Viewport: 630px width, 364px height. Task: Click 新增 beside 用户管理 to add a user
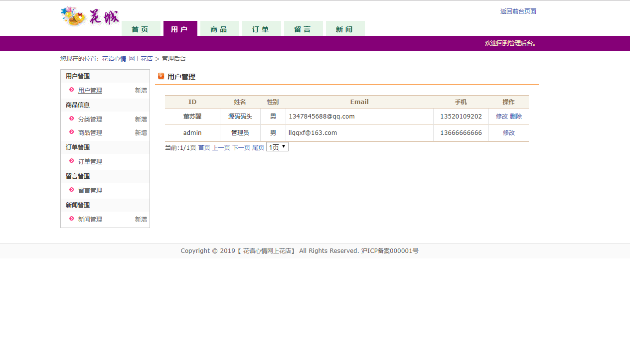tap(141, 90)
